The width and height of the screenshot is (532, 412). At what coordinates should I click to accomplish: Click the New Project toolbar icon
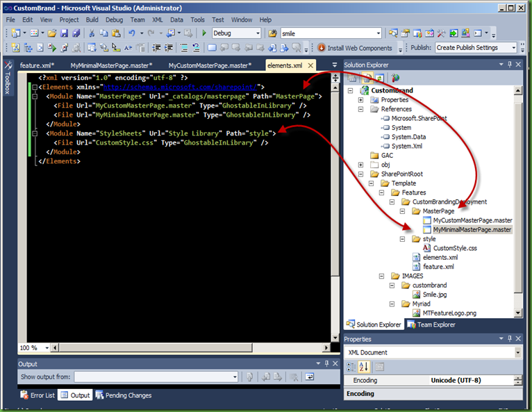coord(15,33)
